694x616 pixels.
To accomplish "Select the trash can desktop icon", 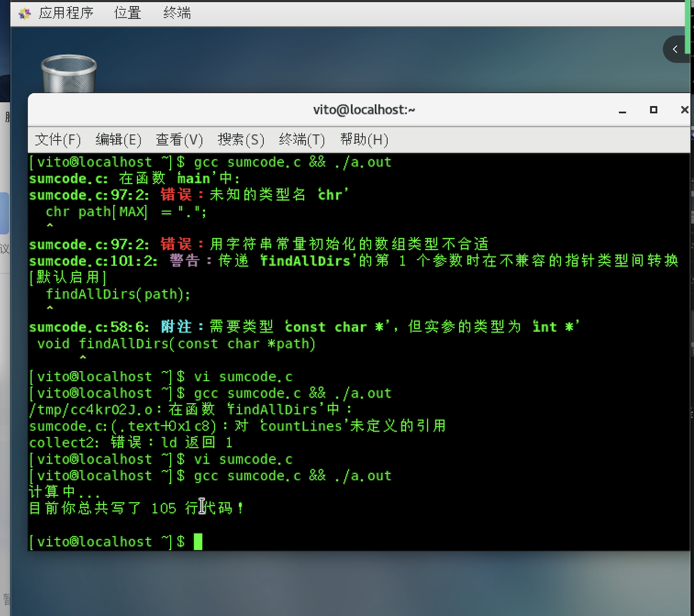I will [69, 74].
